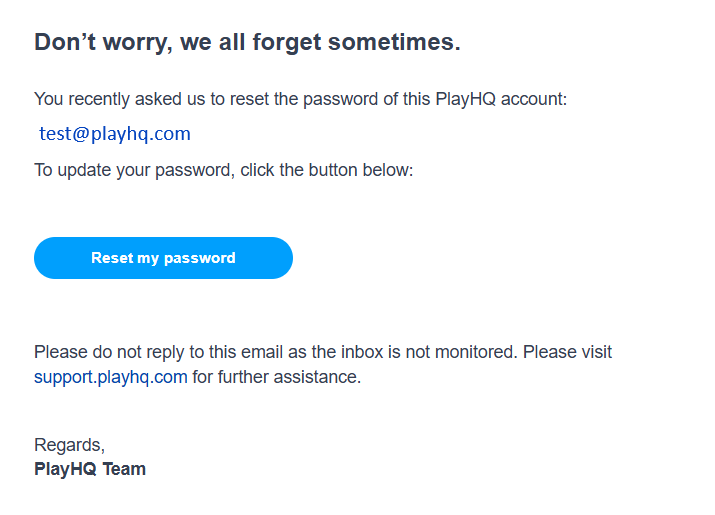Click the "To update your password" line
Screen dimensions: 715x515
tap(223, 170)
